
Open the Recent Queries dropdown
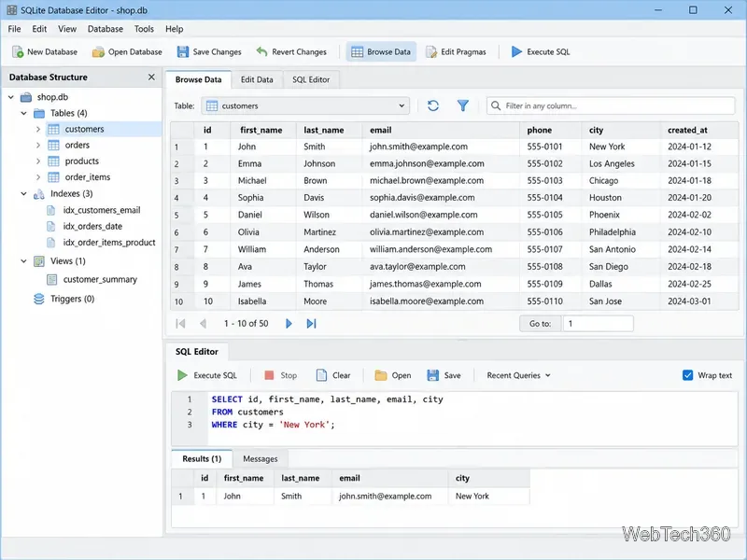[x=518, y=375]
